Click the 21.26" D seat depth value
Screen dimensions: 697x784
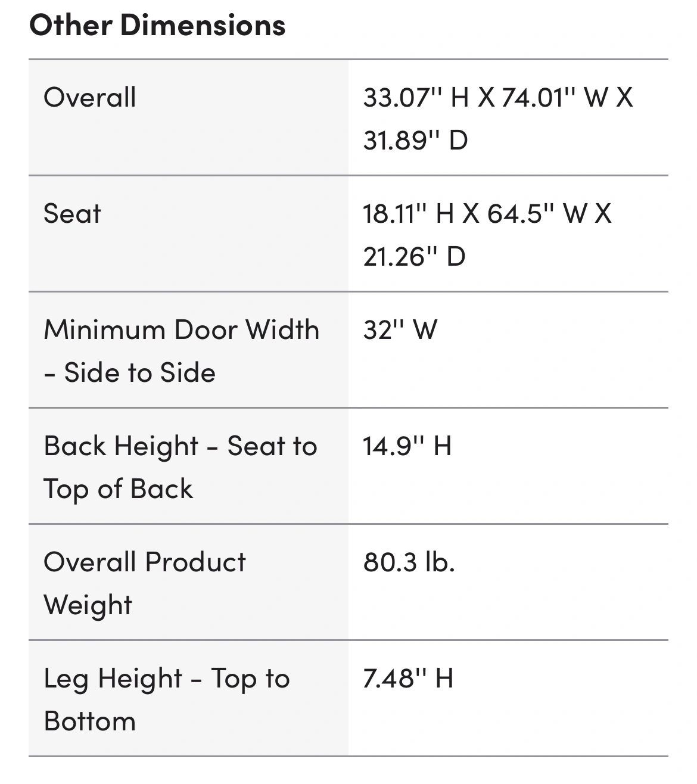414,257
